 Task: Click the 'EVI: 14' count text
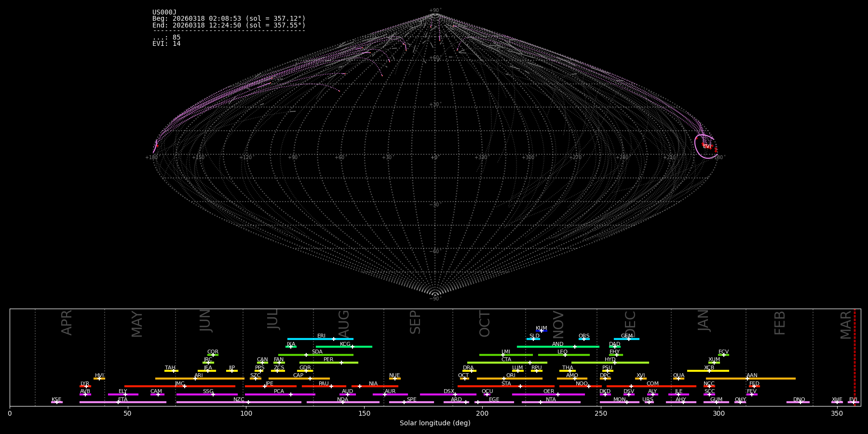(x=166, y=44)
